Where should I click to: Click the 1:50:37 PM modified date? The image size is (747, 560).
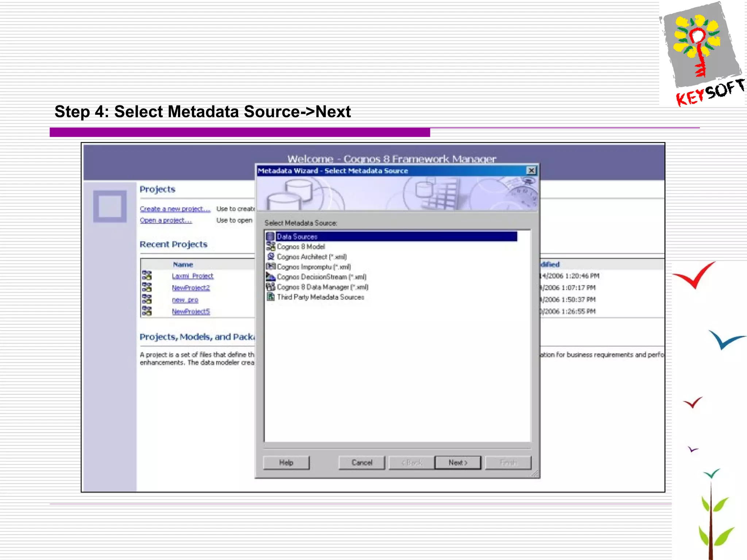[568, 300]
